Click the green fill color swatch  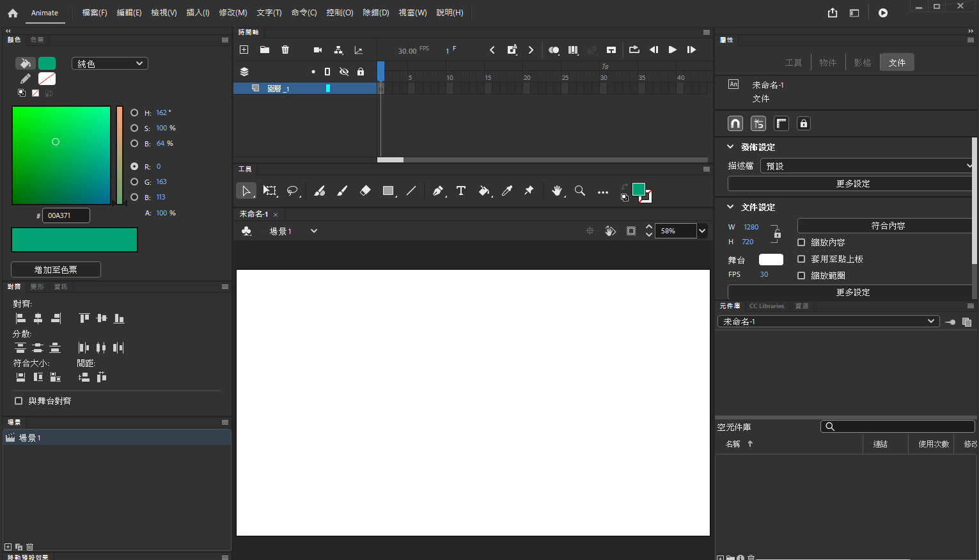(47, 63)
